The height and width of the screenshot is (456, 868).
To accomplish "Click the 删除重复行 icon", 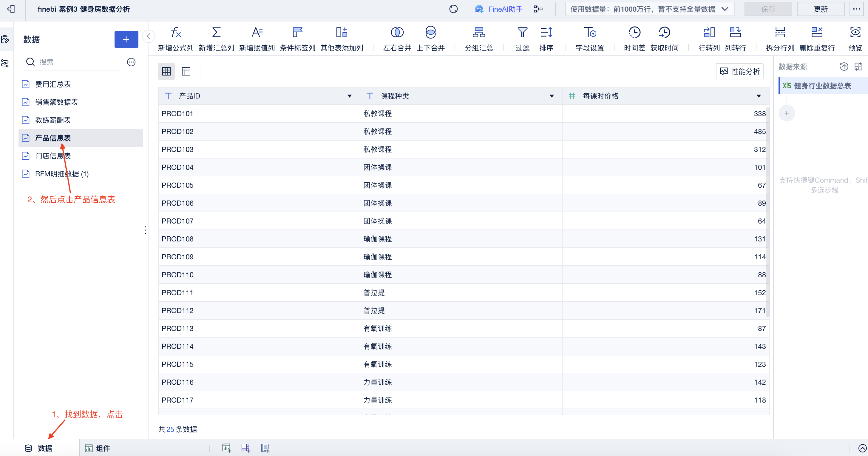I will 817,33.
